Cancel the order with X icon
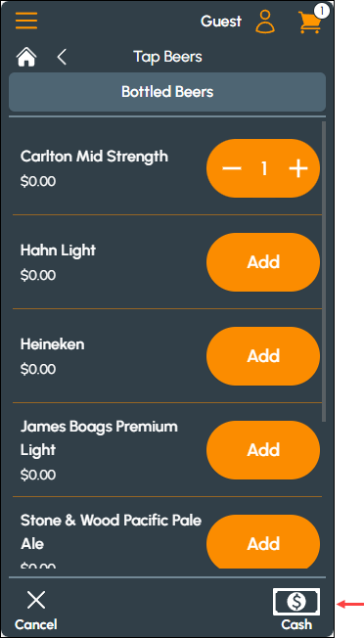The width and height of the screenshot is (364, 638). click(36, 600)
